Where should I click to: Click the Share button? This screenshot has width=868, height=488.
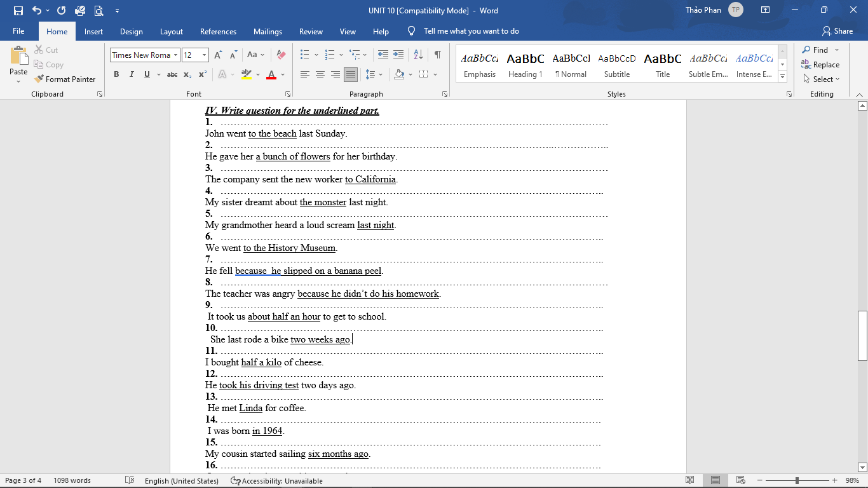(837, 31)
